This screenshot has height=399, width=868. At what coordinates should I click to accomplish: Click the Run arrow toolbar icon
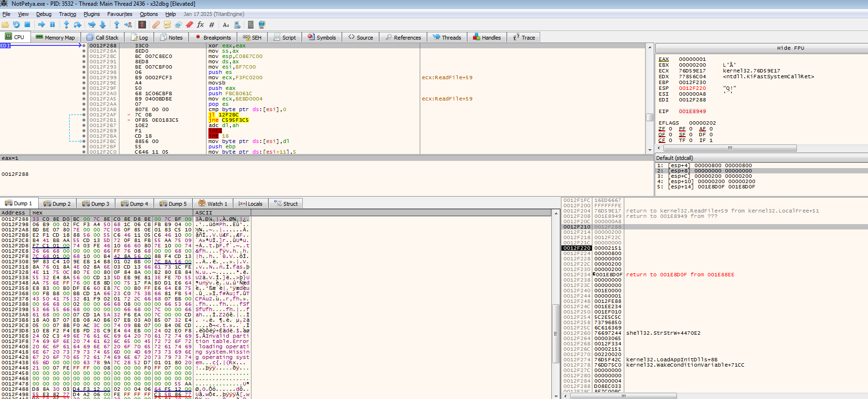point(42,25)
